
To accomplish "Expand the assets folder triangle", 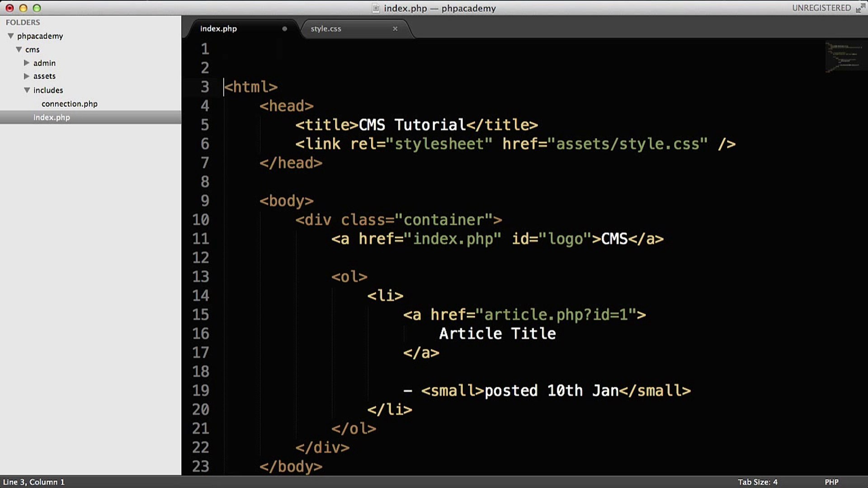I will coord(27,76).
